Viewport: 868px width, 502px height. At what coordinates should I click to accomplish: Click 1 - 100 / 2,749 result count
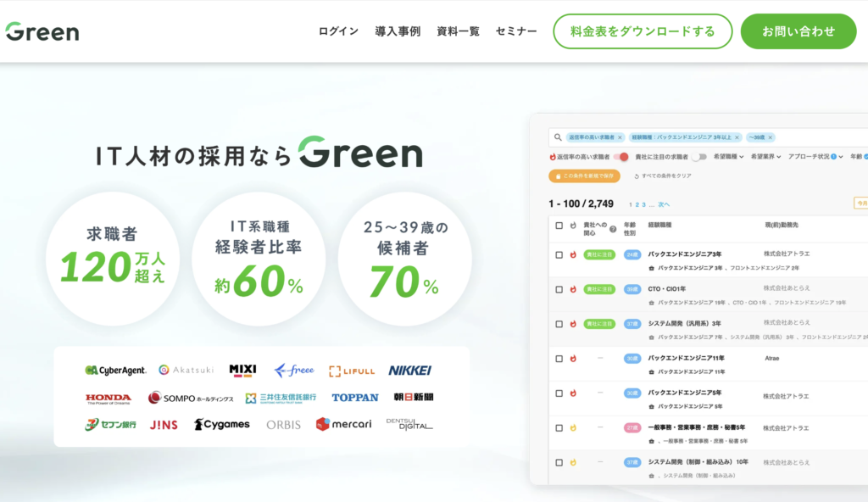pyautogui.click(x=581, y=204)
